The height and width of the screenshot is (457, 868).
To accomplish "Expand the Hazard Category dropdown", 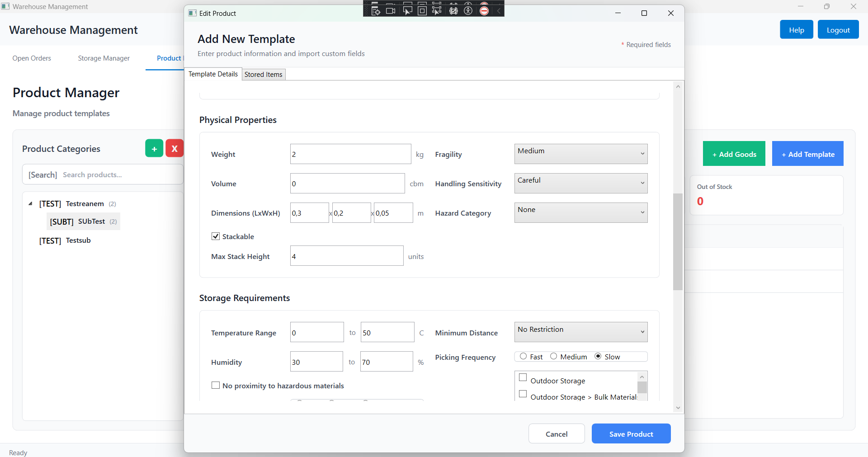I will [580, 213].
